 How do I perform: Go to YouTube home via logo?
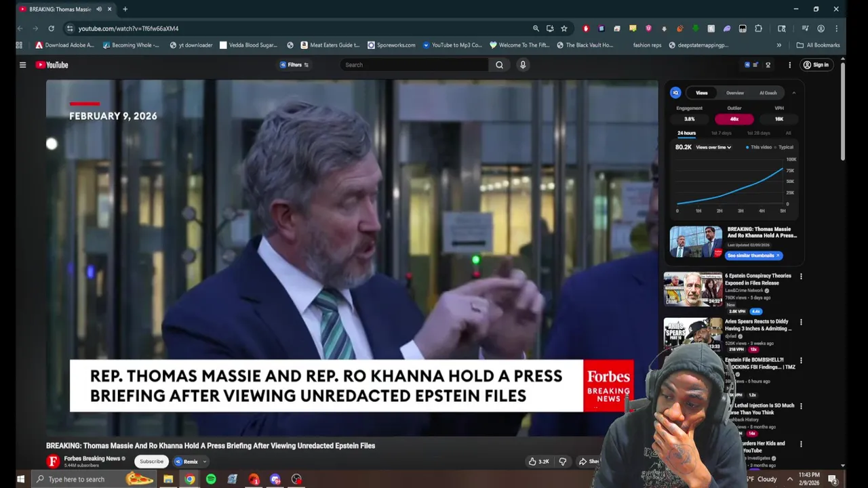[52, 65]
